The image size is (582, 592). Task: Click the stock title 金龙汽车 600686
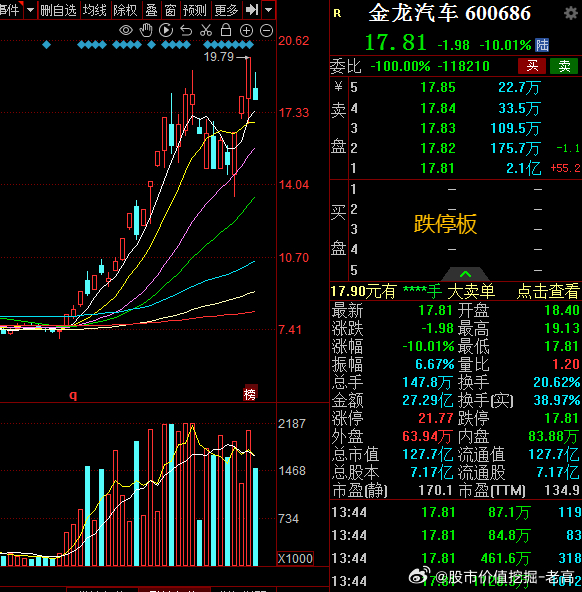click(x=450, y=14)
